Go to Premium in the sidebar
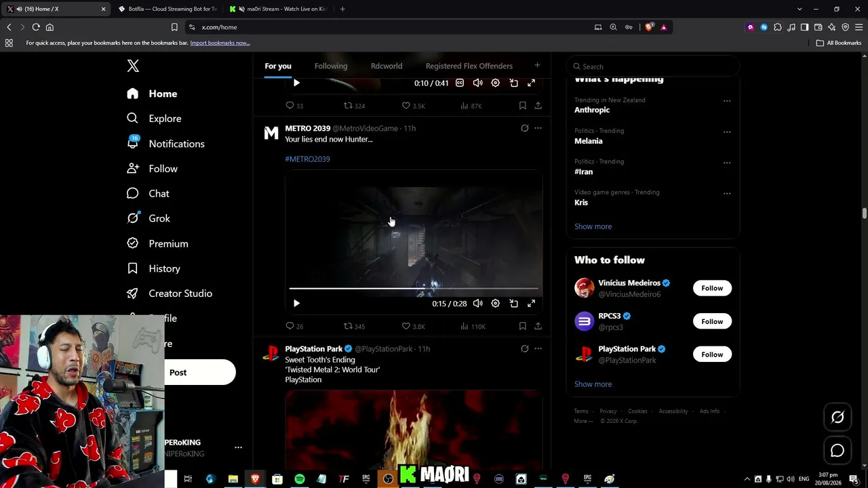Image resolution: width=868 pixels, height=488 pixels. 157,243
